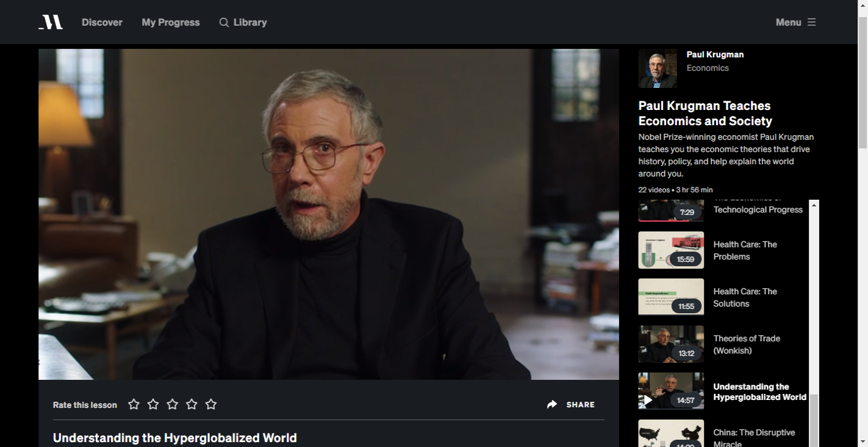Open the Library search

point(243,22)
